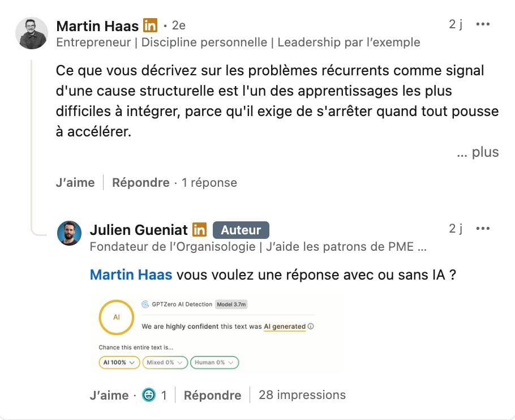The image size is (515, 420).
Task: Open options menu on Julien Gueniat's reply
Action: tap(483, 228)
